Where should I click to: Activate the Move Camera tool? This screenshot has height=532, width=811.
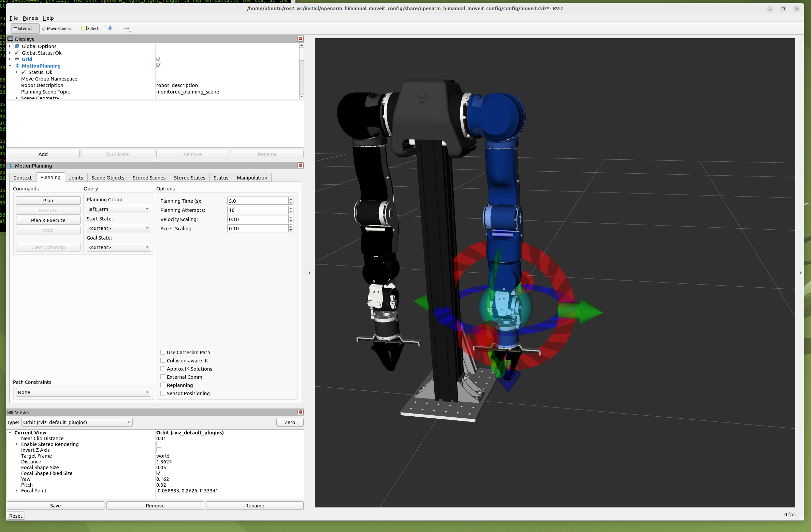click(x=57, y=28)
